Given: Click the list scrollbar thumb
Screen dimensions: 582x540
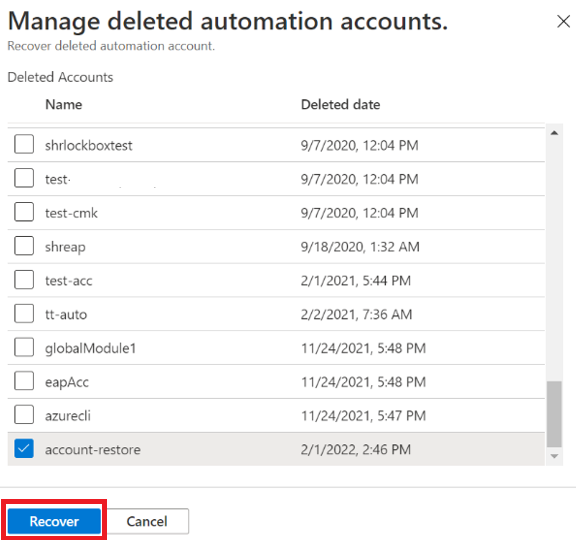Looking at the screenshot, I should [554, 414].
